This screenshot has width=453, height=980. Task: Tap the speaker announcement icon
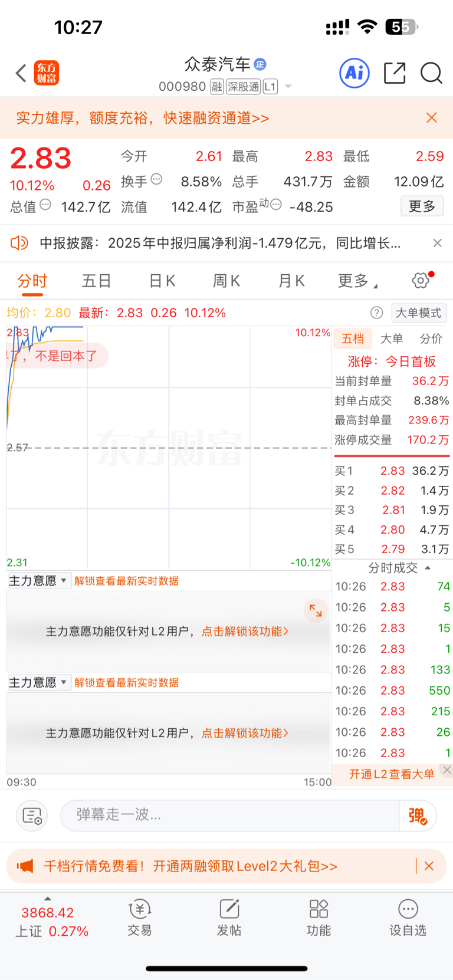19,243
